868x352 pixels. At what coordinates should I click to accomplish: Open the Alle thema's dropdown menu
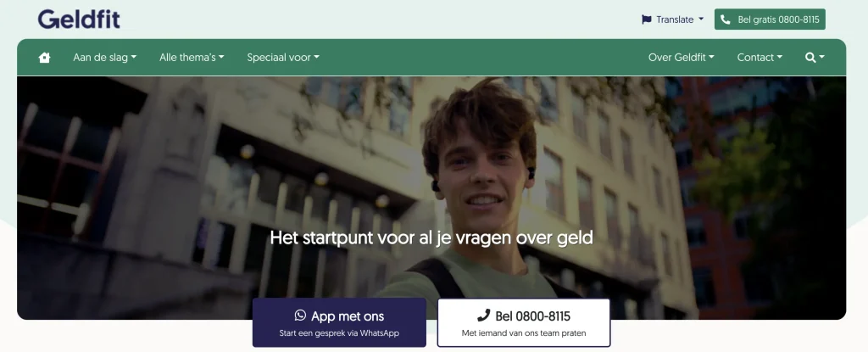click(x=192, y=57)
